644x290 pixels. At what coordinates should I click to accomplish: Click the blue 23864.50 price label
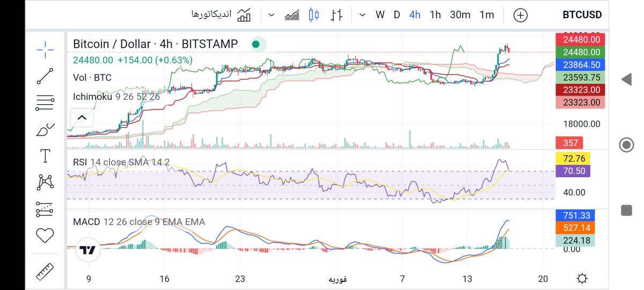tap(580, 64)
